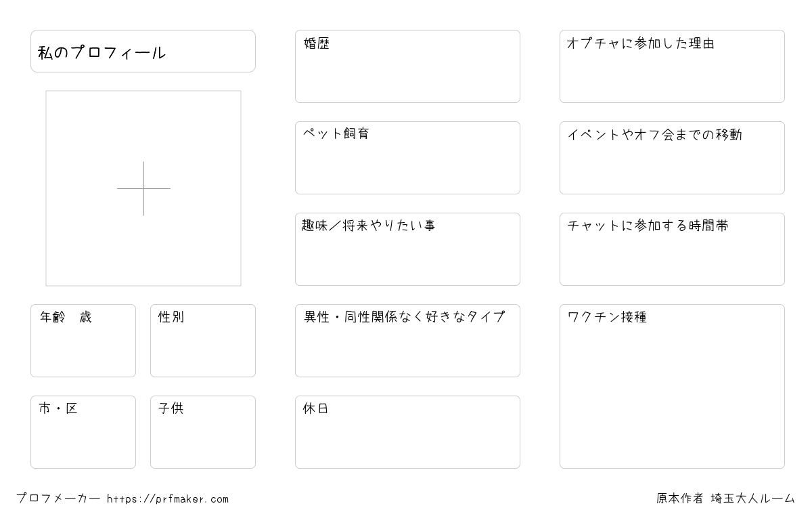
Task: Click the 休日 field
Action: tap(407, 432)
